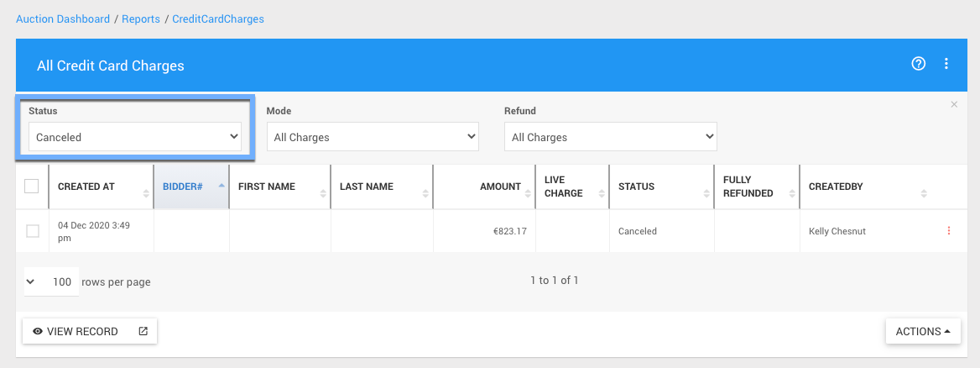This screenshot has width=980, height=368.
Task: Open the header three-dot options menu
Action: [946, 64]
